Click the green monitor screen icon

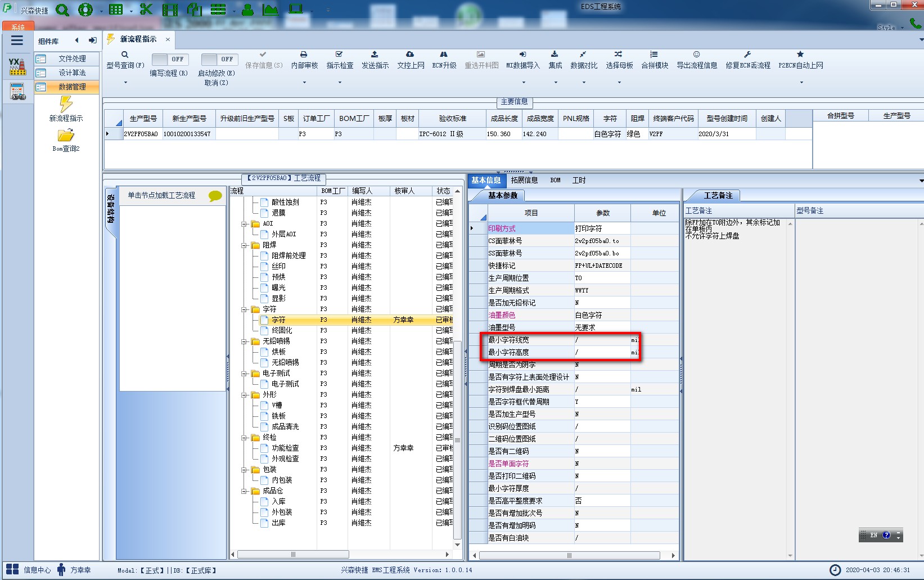tap(296, 10)
